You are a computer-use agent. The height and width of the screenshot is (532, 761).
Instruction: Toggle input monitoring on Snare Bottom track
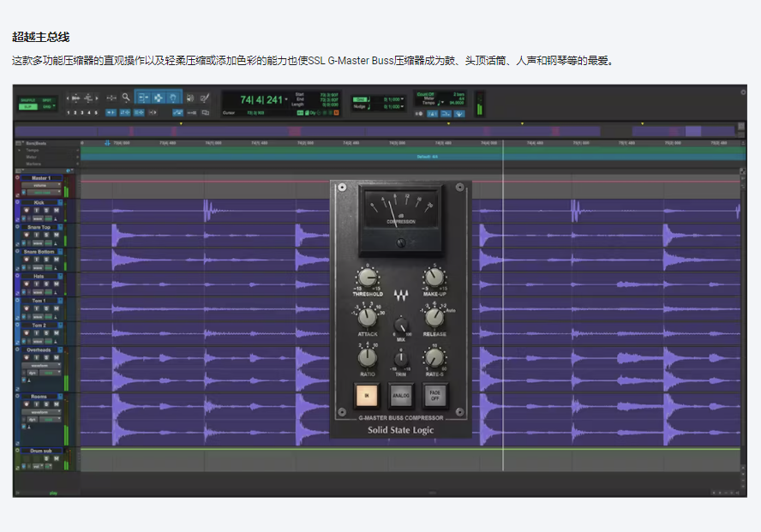36,260
